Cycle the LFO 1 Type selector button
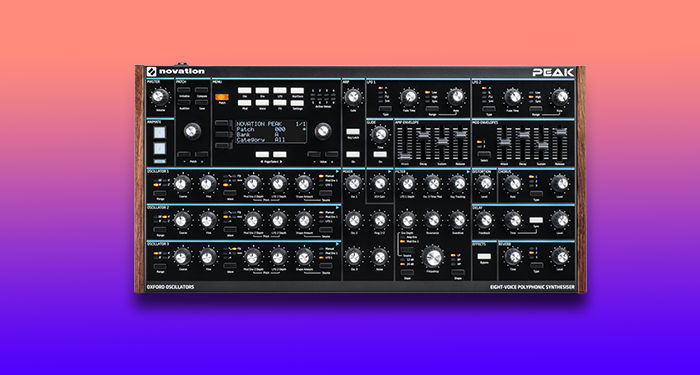Image resolution: width=700 pixels, height=375 pixels. point(385,108)
